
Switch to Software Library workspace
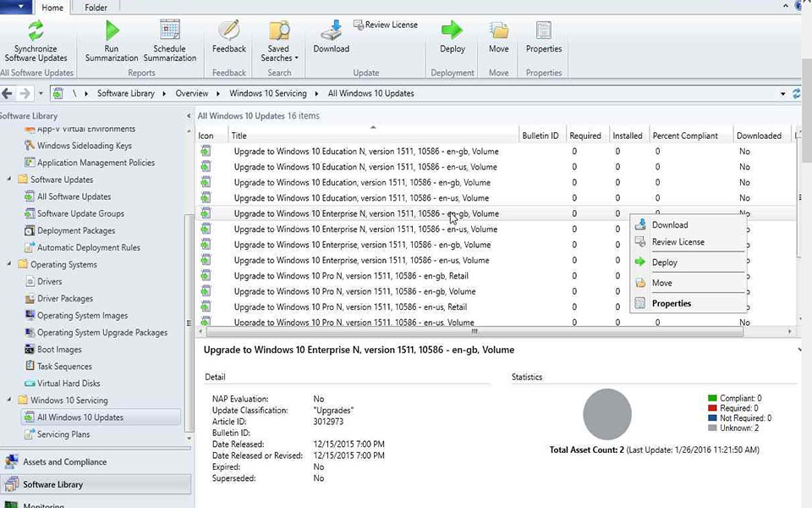[x=96, y=484]
